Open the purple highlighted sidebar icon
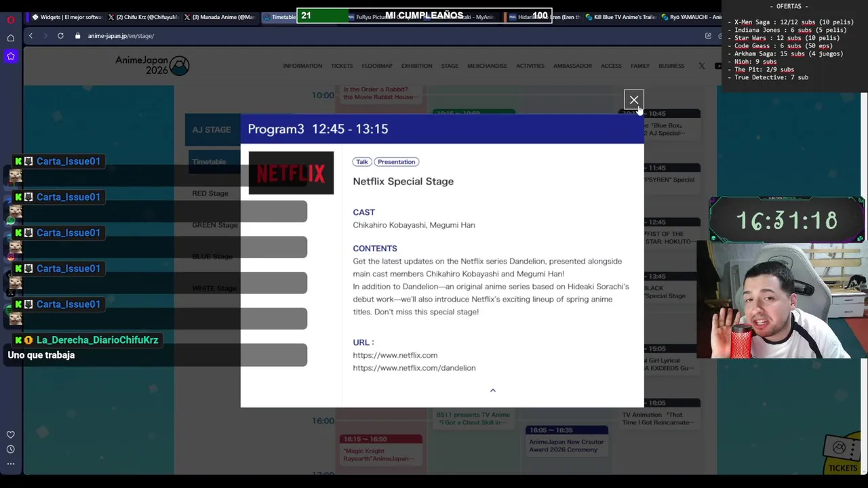 pos(10,56)
